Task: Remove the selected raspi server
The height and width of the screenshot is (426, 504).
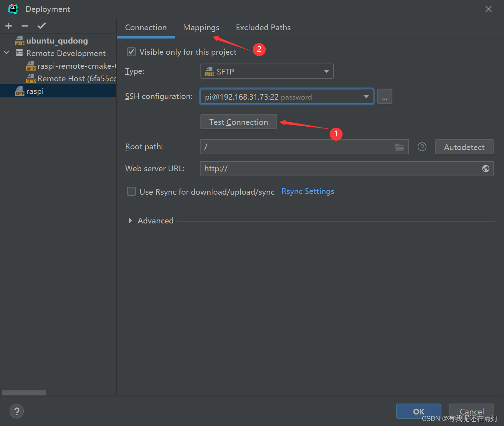Action: tap(24, 26)
